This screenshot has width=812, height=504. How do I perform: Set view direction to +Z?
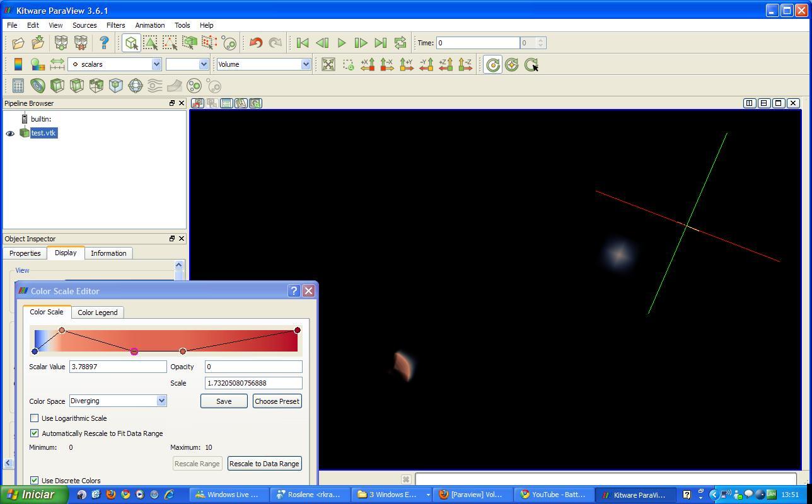[x=446, y=64]
